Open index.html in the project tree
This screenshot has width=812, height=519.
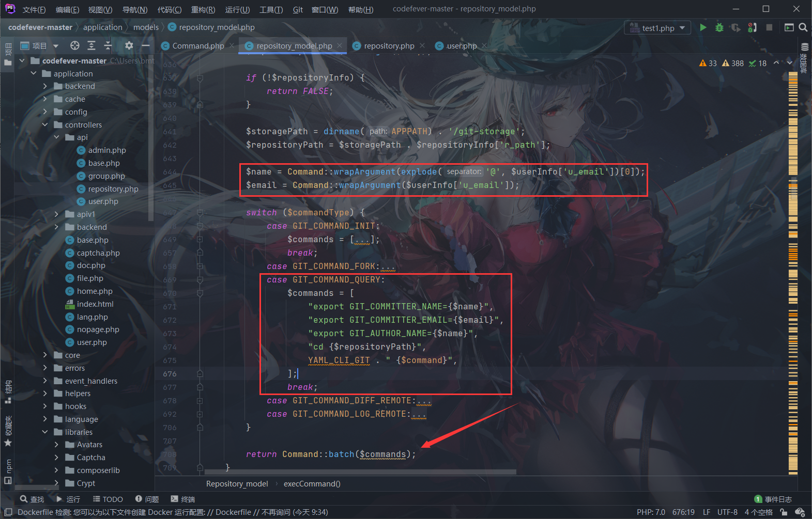point(95,304)
